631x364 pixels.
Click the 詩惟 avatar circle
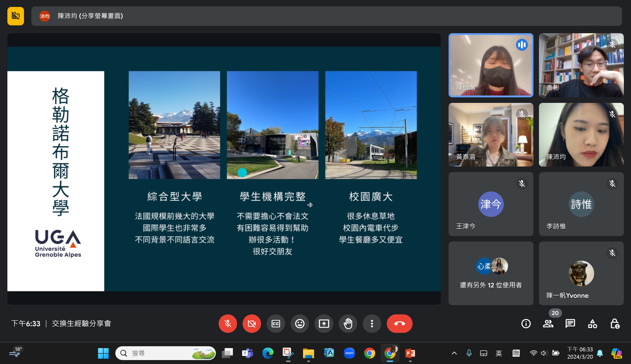pos(581,204)
